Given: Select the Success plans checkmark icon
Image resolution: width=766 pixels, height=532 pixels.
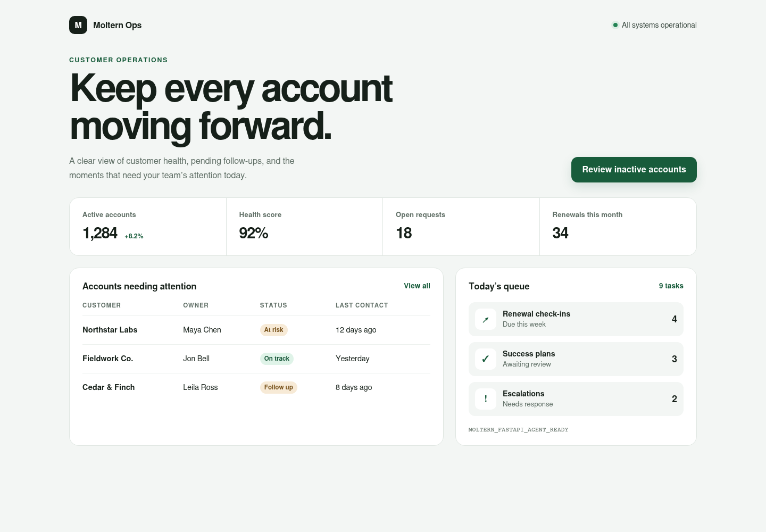Looking at the screenshot, I should coord(486,359).
